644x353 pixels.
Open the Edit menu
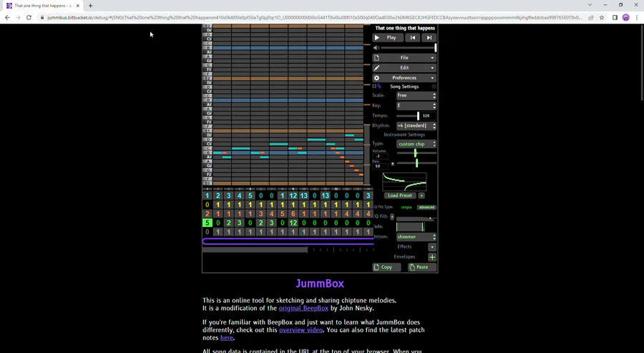pos(404,68)
